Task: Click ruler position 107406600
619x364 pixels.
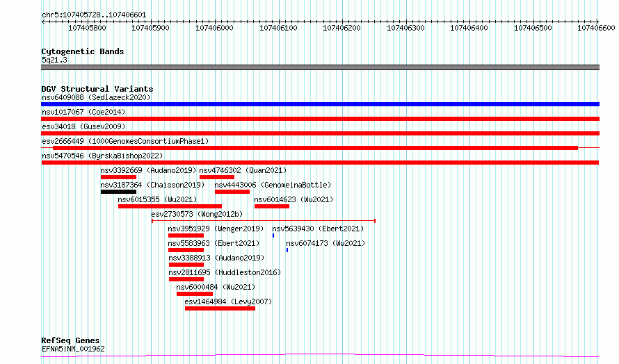Action: pos(597,28)
